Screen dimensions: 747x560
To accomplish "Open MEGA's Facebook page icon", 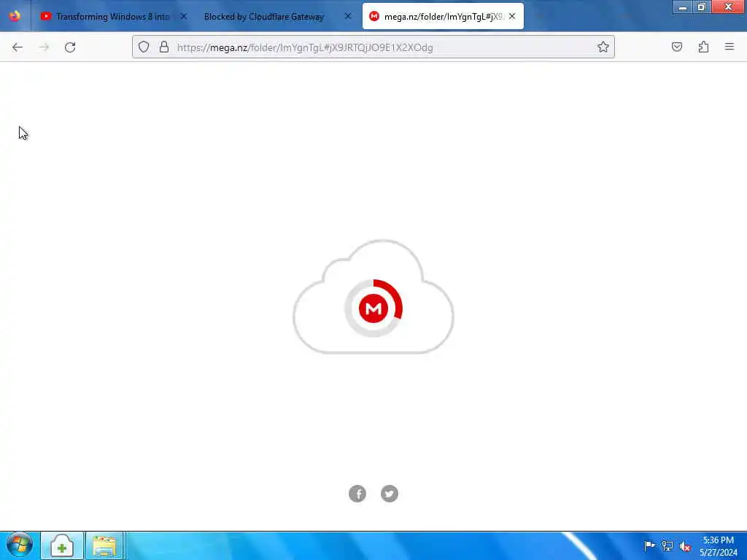I will point(357,494).
